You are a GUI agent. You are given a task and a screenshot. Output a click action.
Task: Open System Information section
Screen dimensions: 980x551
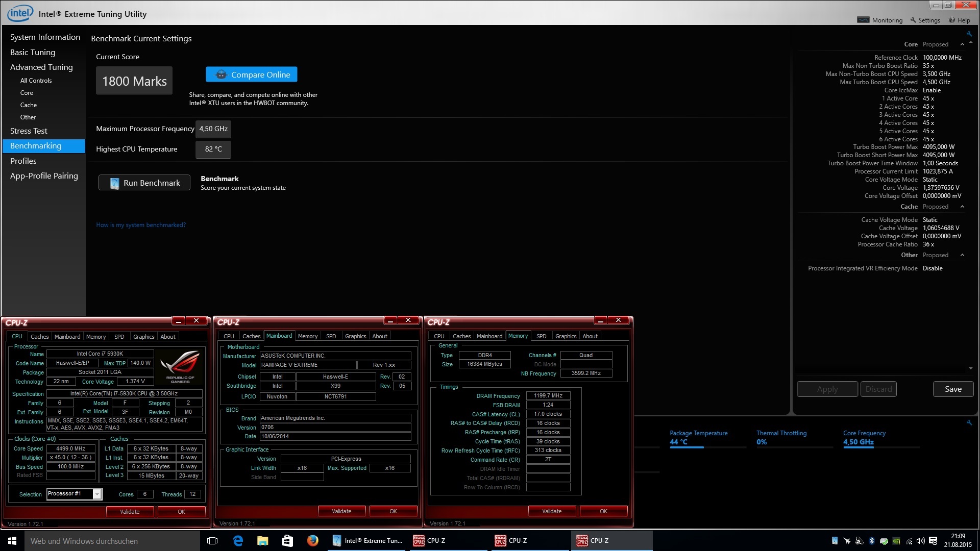tap(45, 37)
